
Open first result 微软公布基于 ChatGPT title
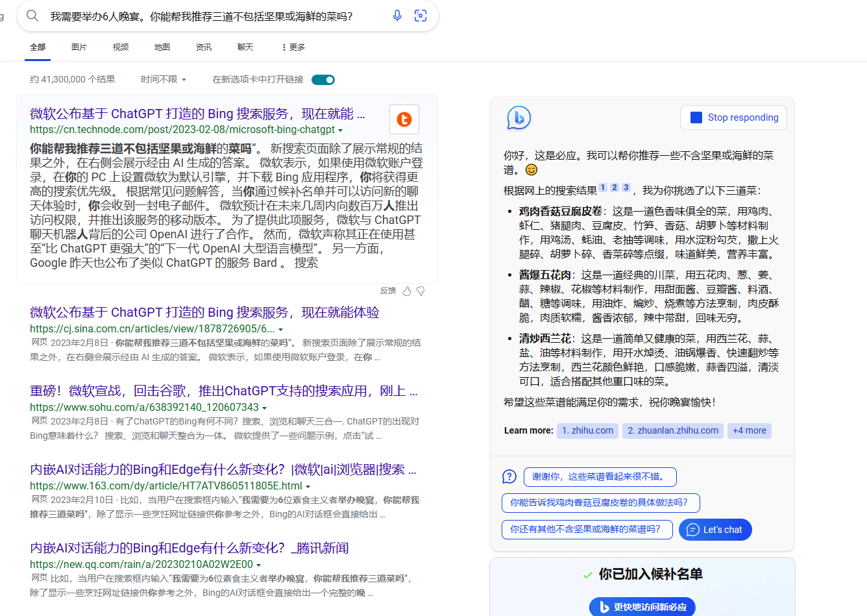point(197,114)
